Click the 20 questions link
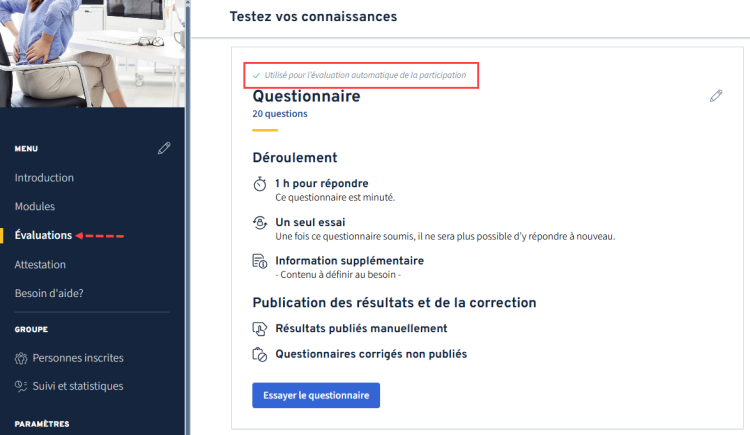 point(280,114)
